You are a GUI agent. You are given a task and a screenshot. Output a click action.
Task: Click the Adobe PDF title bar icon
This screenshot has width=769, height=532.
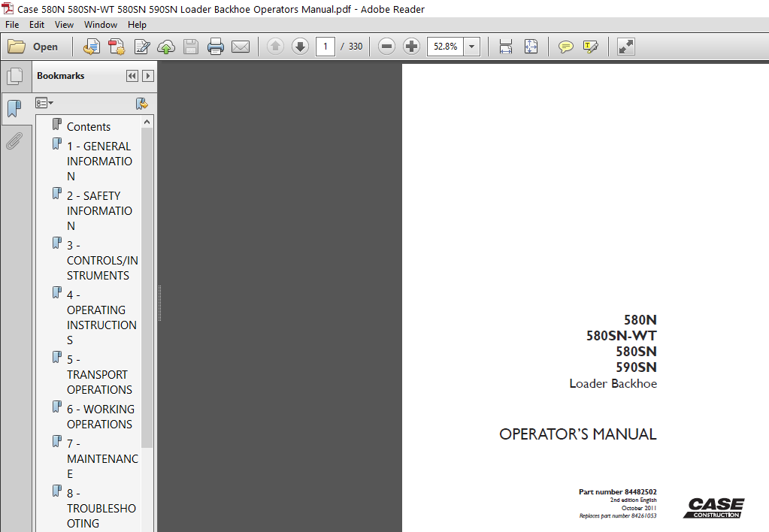8,9
